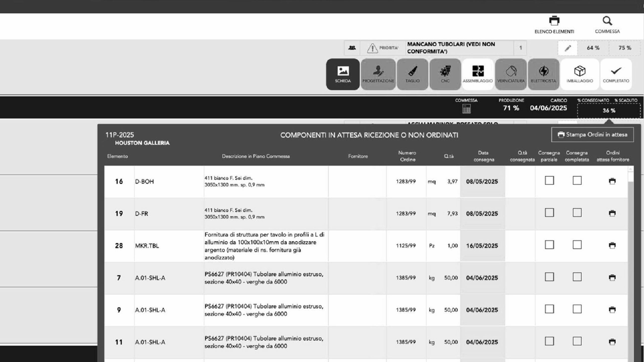Tick Consegna parziale for element 7 row
Viewport: 644px width, 362px height.
click(549, 277)
